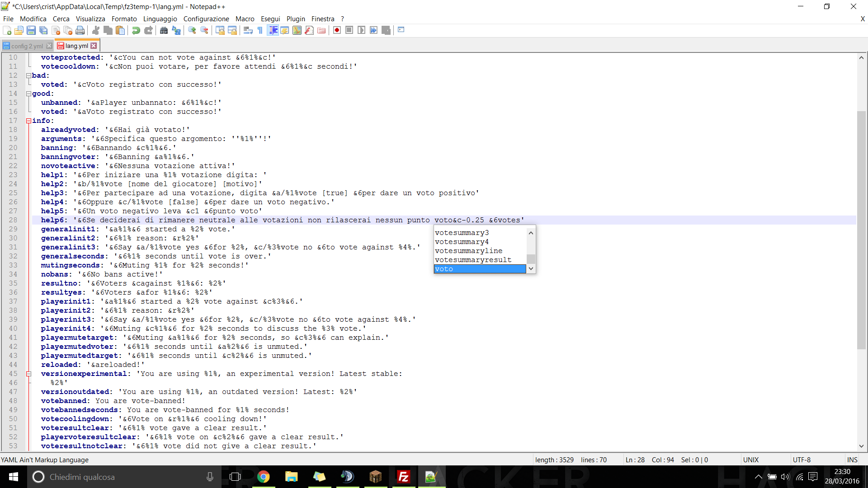
Task: Click the Cut toolbar icon
Action: pos(96,30)
